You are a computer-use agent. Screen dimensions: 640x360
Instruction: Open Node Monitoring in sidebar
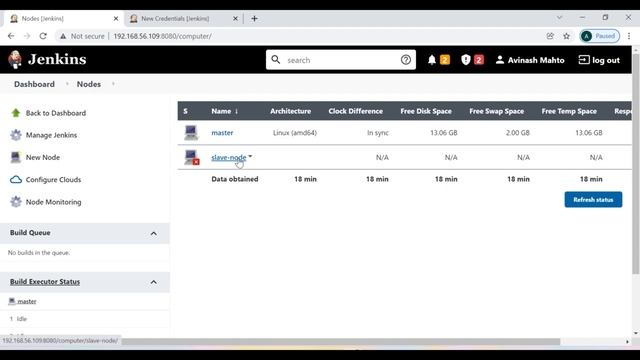[x=53, y=202]
